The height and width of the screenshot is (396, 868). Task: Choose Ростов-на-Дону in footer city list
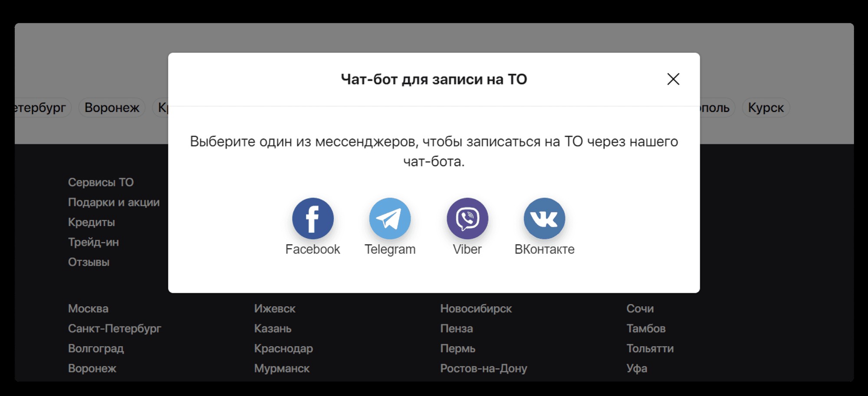coord(483,368)
